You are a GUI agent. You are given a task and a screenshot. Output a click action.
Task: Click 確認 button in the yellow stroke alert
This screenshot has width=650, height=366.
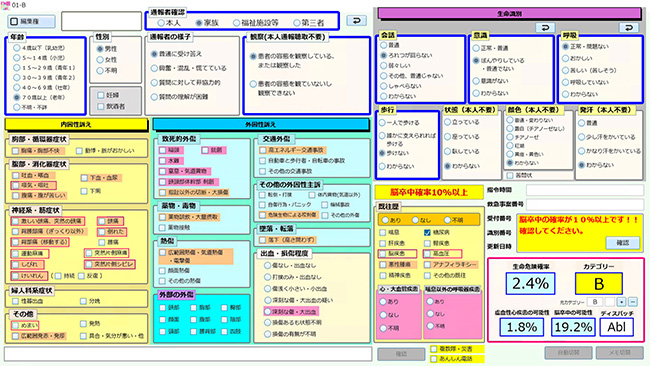622,243
